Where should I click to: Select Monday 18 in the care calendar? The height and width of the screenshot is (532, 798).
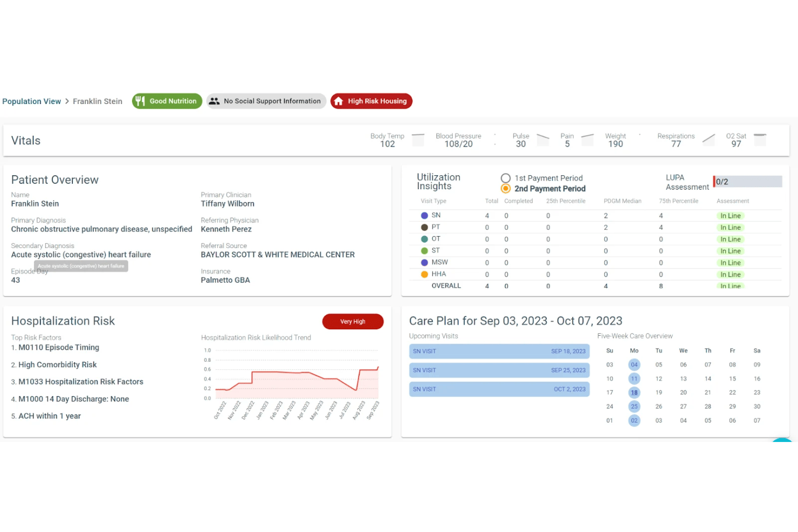634,392
